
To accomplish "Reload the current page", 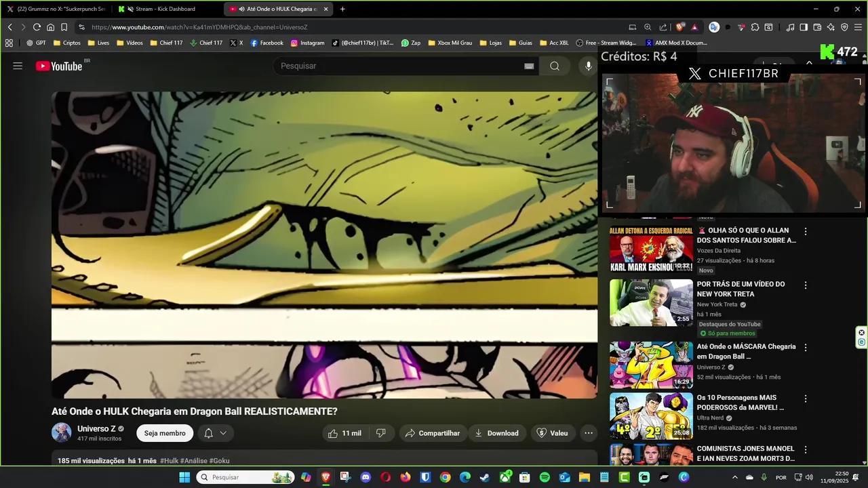I will (37, 27).
